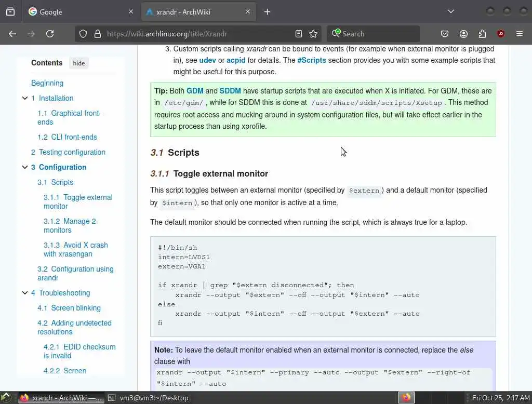The image size is (532, 404).
Task: Go to 3 Configuration section
Action: click(59, 167)
